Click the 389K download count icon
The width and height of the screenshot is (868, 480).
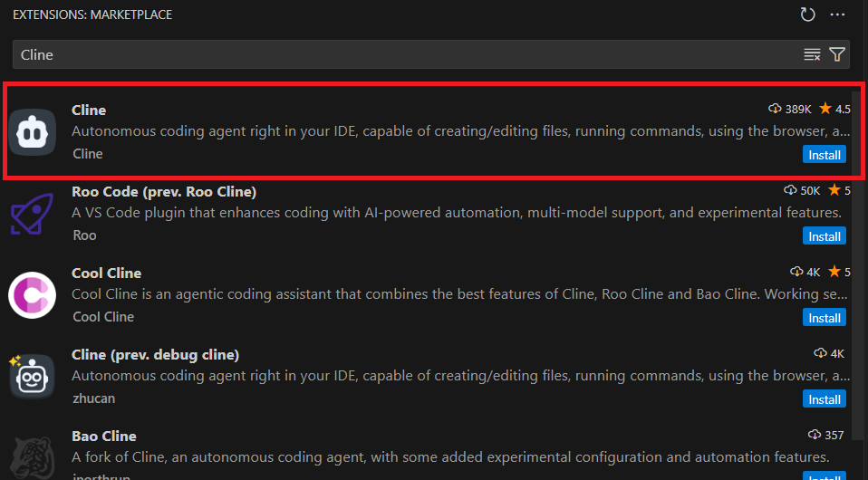click(775, 109)
